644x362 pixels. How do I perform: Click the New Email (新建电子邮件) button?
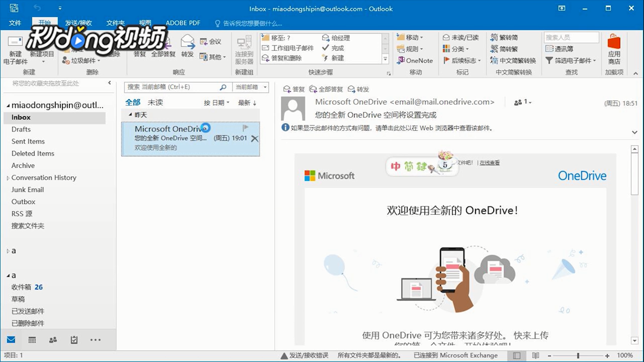tap(15, 50)
